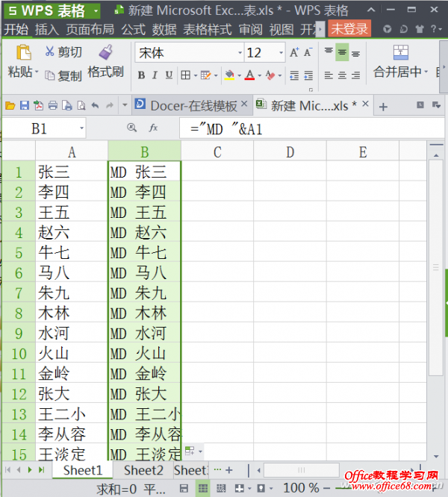Open print preview magnifier icon
Screen dimensions: 448x497
(81, 105)
